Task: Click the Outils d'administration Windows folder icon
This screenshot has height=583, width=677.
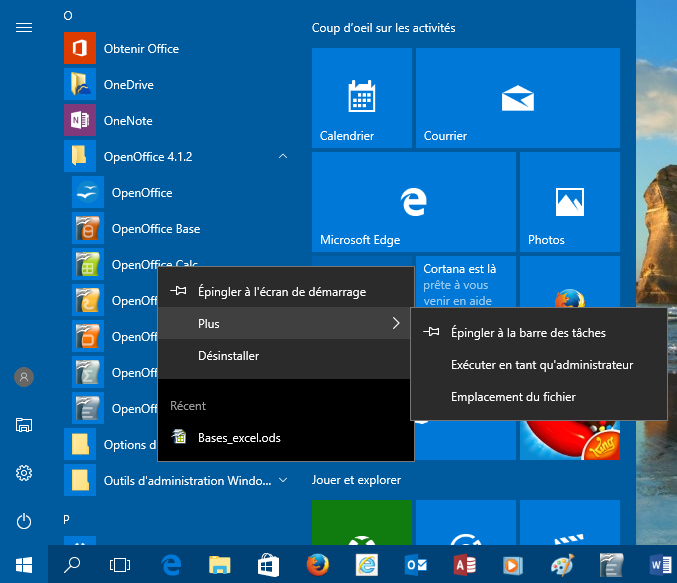Action: 80,480
